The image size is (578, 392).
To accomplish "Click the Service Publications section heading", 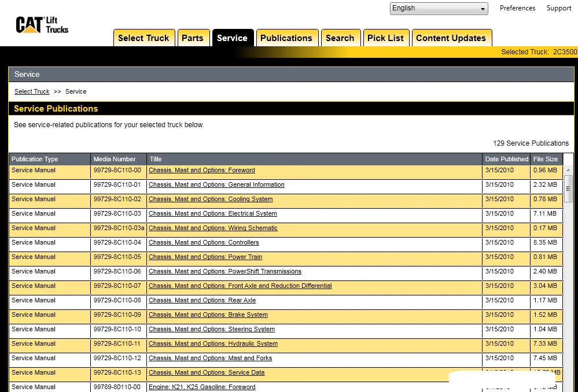I will (x=56, y=109).
